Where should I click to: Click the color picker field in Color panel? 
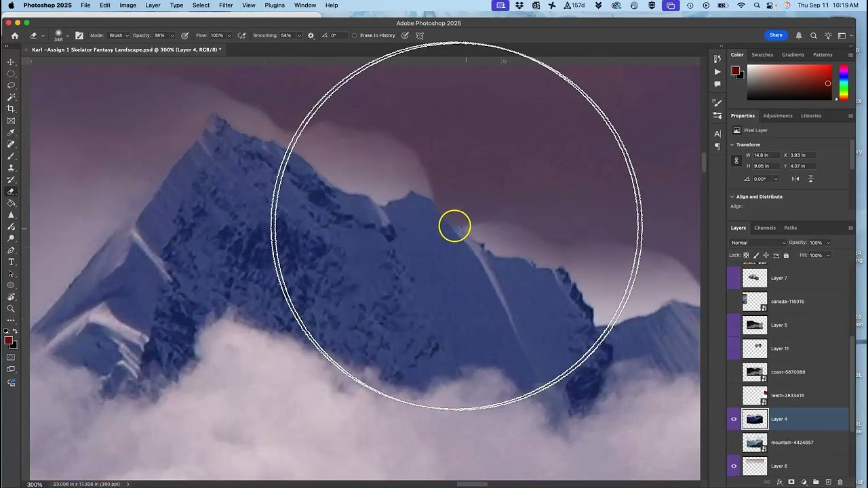(789, 83)
